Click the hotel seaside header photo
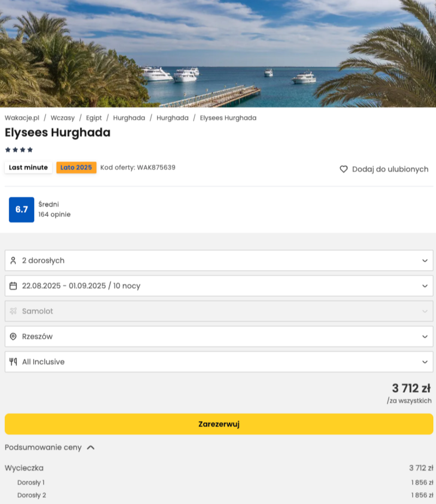 [x=218, y=53]
